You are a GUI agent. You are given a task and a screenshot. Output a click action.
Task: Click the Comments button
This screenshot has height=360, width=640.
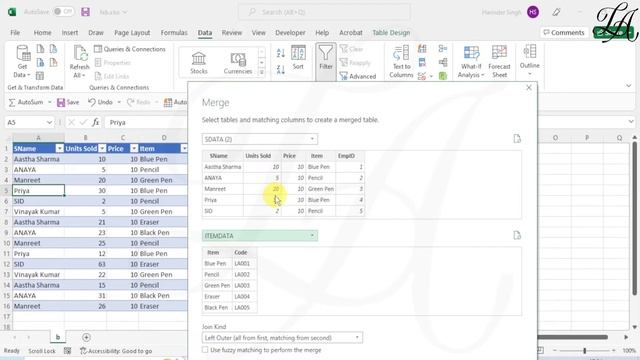click(x=564, y=33)
